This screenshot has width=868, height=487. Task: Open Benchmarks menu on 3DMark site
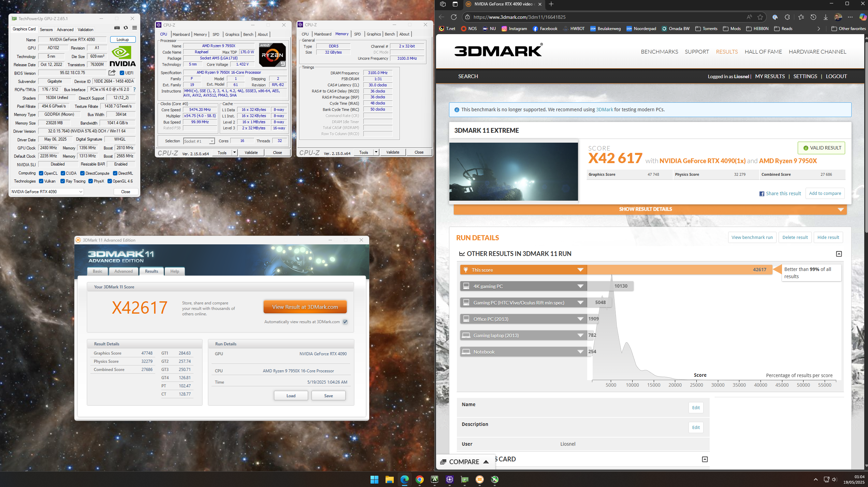[x=659, y=52]
